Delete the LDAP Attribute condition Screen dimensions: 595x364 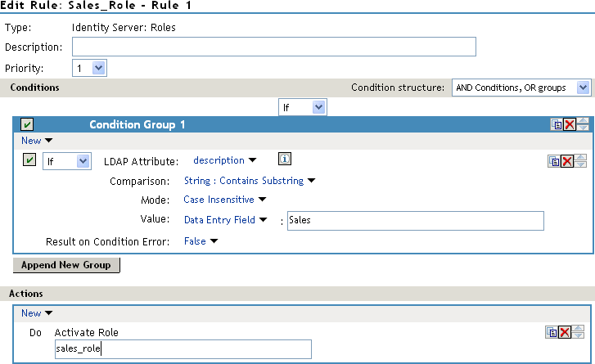[567, 161]
